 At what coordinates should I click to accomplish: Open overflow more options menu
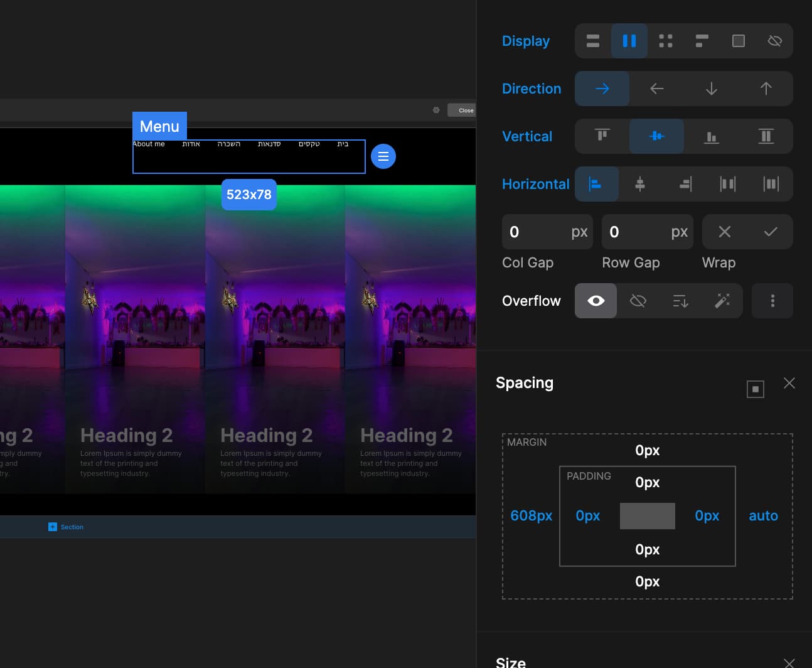point(772,301)
